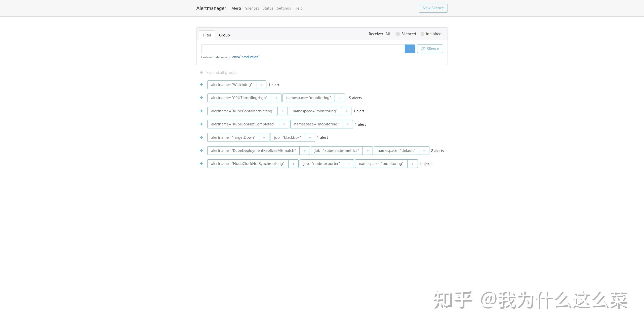Add alertname="KubeJobNotCompleted" matcher to the filter
644x326 pixels.
click(284, 124)
